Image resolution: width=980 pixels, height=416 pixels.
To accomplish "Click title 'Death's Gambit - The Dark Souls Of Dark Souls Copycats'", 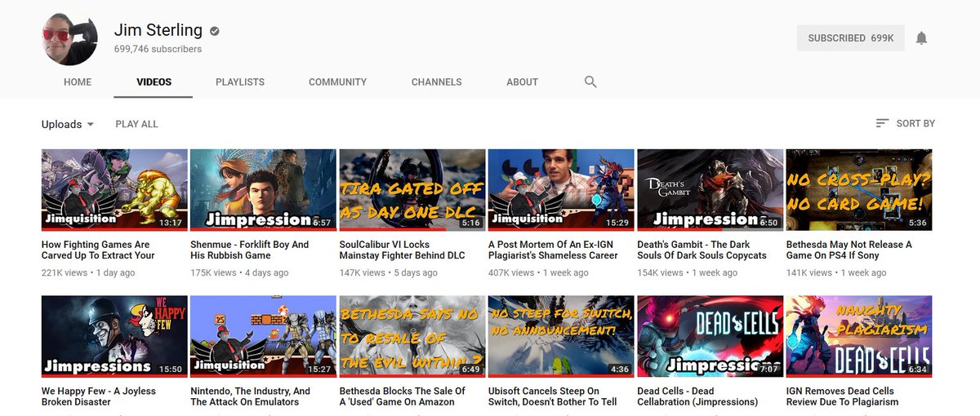I will [702, 250].
